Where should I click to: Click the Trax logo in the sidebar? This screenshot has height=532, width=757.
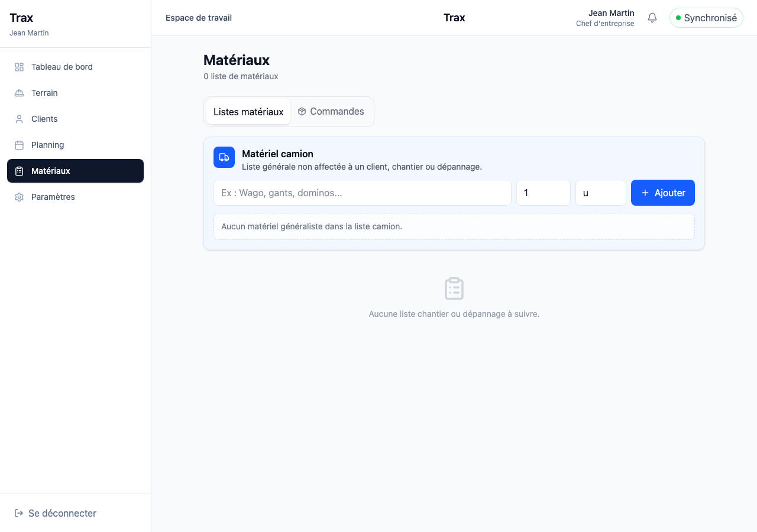21,18
